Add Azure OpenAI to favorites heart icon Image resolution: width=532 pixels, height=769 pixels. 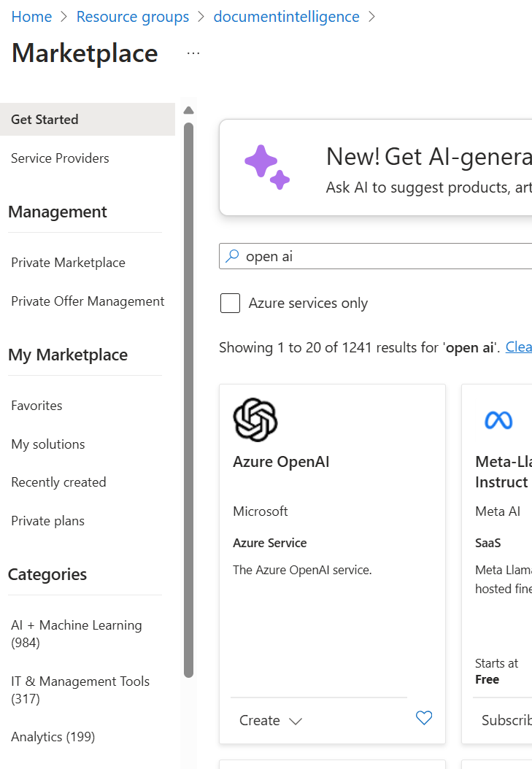(424, 718)
